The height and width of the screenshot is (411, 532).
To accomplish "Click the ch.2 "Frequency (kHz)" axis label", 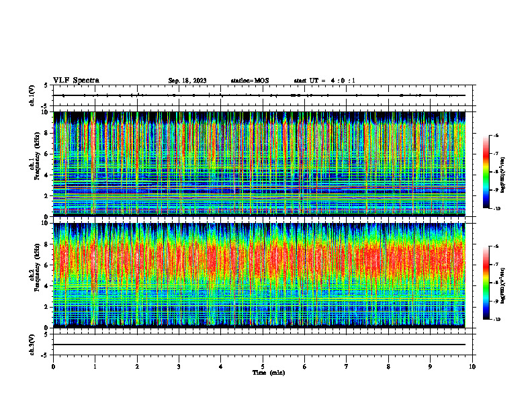I will 37,267.
